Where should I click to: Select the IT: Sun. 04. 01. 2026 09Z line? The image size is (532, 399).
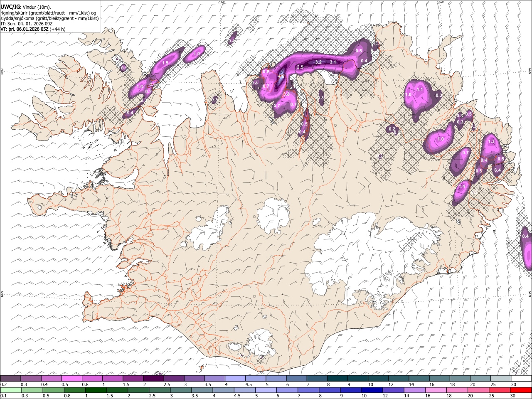pyautogui.click(x=26, y=24)
